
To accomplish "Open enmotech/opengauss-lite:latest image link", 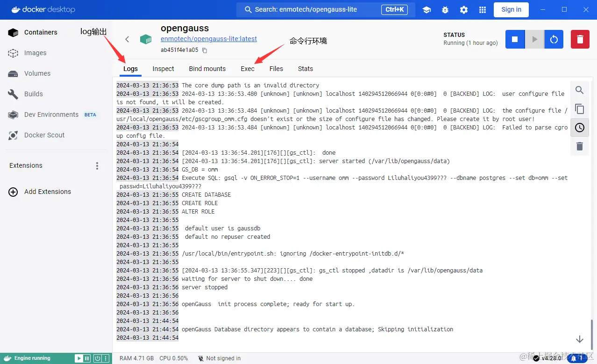I will pos(209,39).
